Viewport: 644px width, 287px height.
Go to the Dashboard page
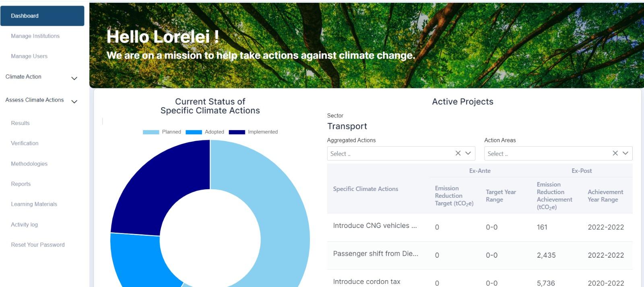click(x=42, y=16)
